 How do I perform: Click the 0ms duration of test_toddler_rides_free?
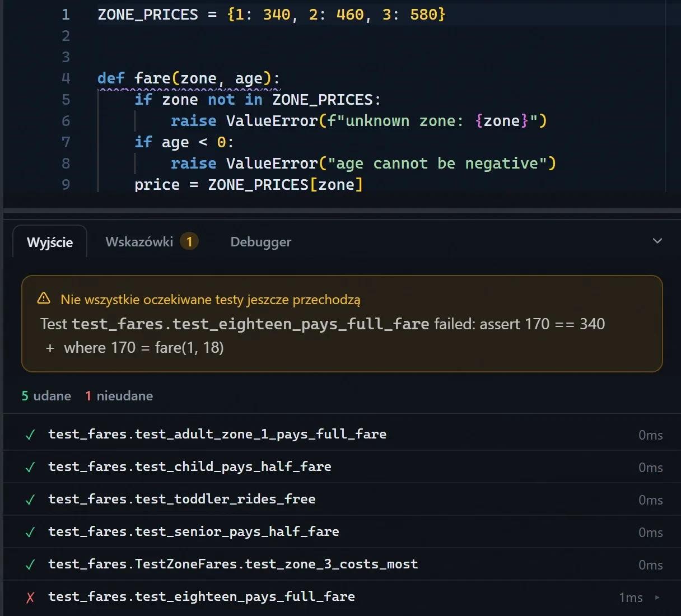[651, 500]
